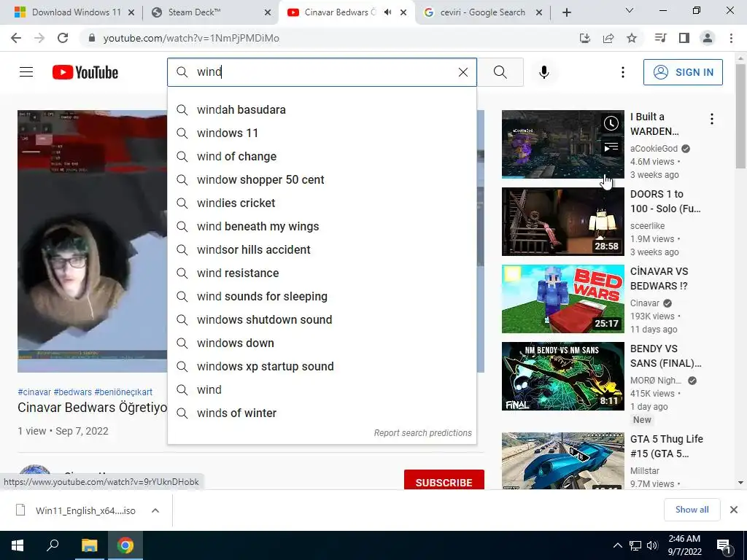
Task: Open a new tab with plus button
Action: tap(566, 12)
